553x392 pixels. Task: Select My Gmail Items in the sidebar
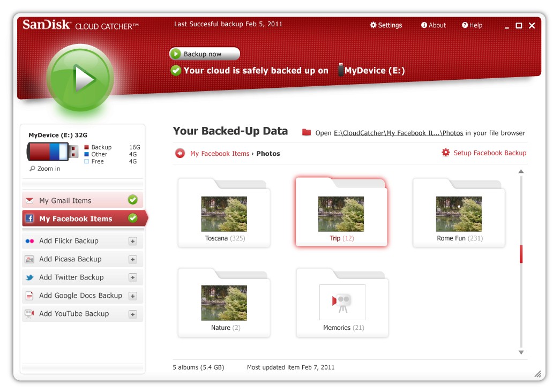(x=83, y=200)
